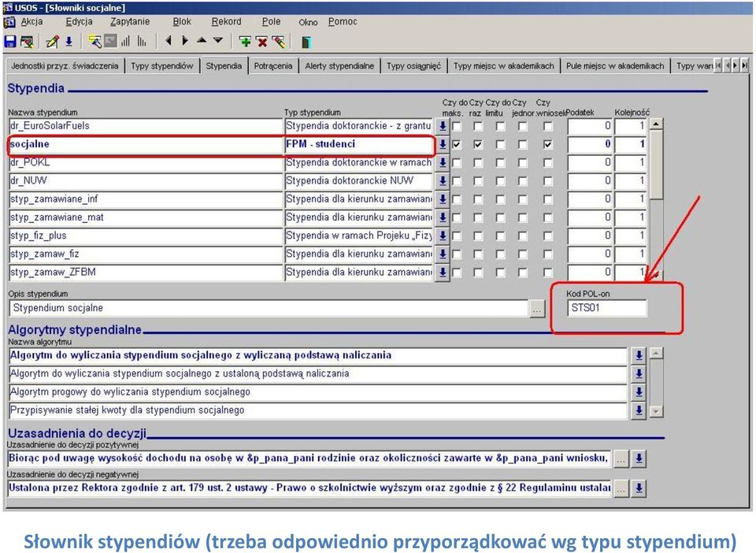
Task: Click the ascending bars toolbar icon
Action: click(x=125, y=42)
